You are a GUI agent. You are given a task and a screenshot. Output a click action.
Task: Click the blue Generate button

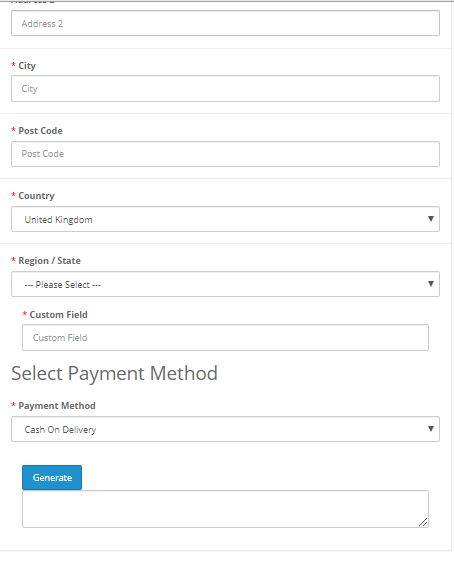pyautogui.click(x=52, y=478)
